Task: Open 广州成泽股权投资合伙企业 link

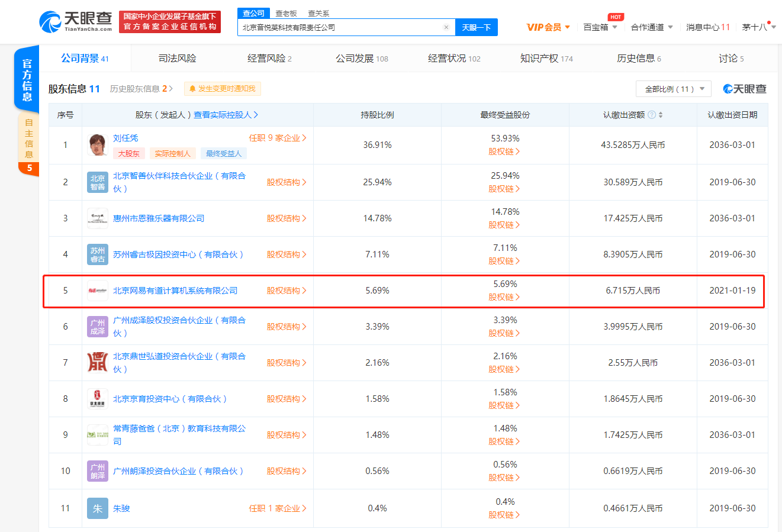Action: coord(179,327)
